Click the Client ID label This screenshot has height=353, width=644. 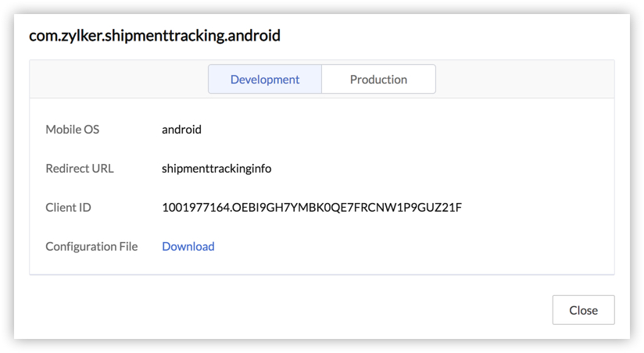tap(69, 207)
